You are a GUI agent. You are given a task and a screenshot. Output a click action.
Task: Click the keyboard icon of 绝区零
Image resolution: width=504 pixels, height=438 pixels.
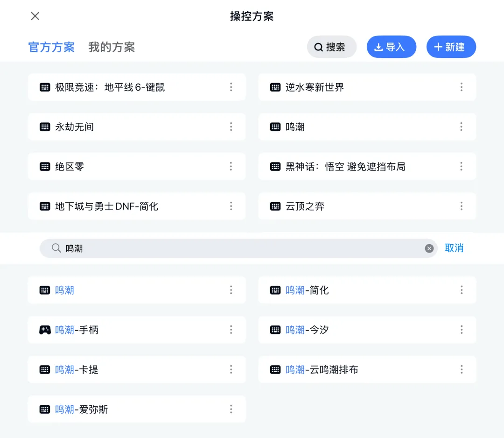(45, 167)
